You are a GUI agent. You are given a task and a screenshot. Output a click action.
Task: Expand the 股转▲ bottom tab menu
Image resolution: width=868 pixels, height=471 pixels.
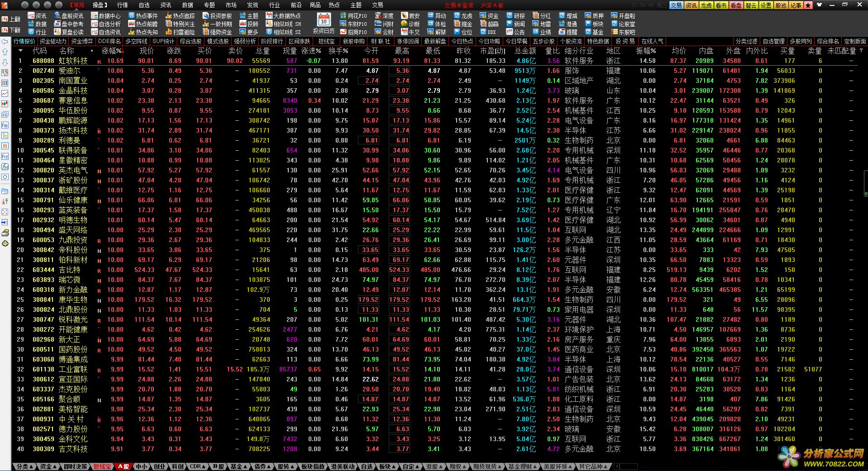coord(286,466)
